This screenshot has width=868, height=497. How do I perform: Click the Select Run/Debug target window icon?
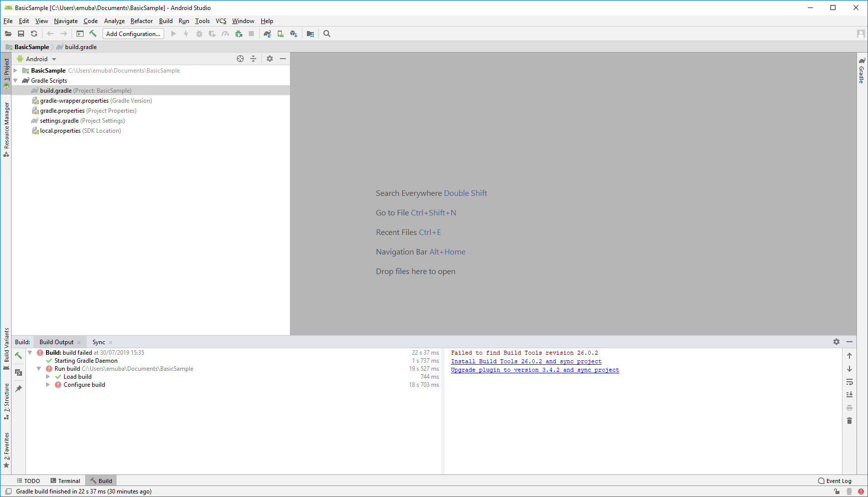(x=80, y=34)
